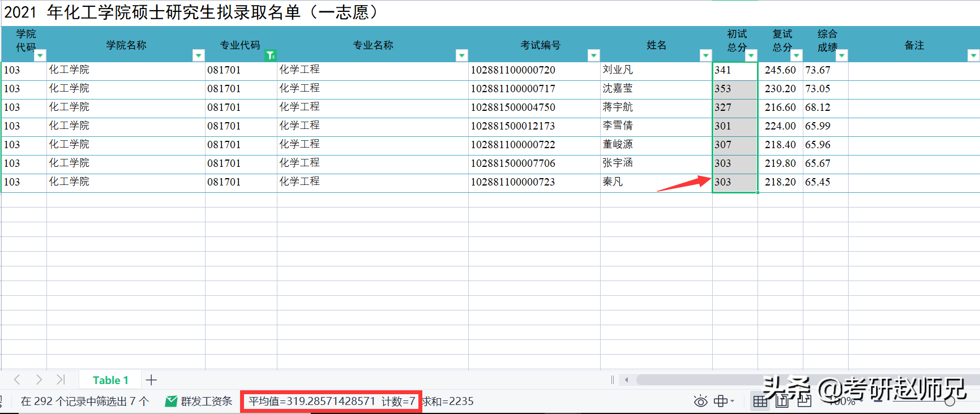Screen dimensions: 980x414
Task: Open the 中 reading mode dropdown
Action: coord(724,401)
